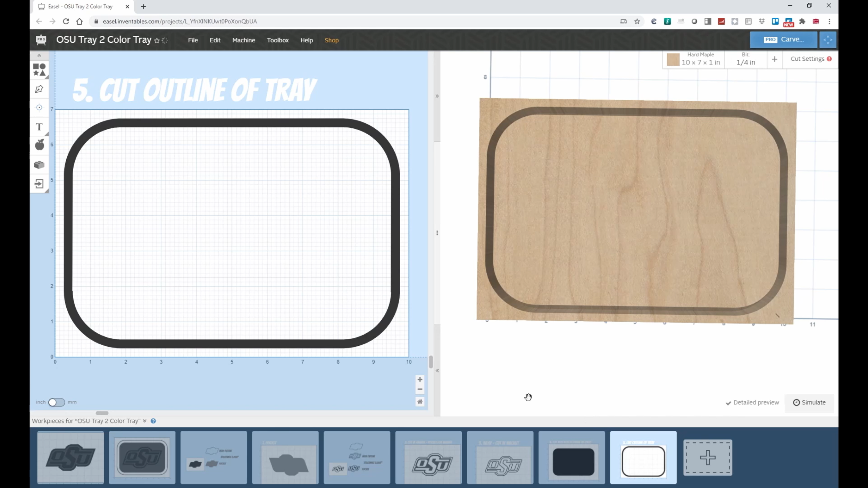Open the Bit 1/4 in selector
This screenshot has width=868, height=488.
[745, 59]
